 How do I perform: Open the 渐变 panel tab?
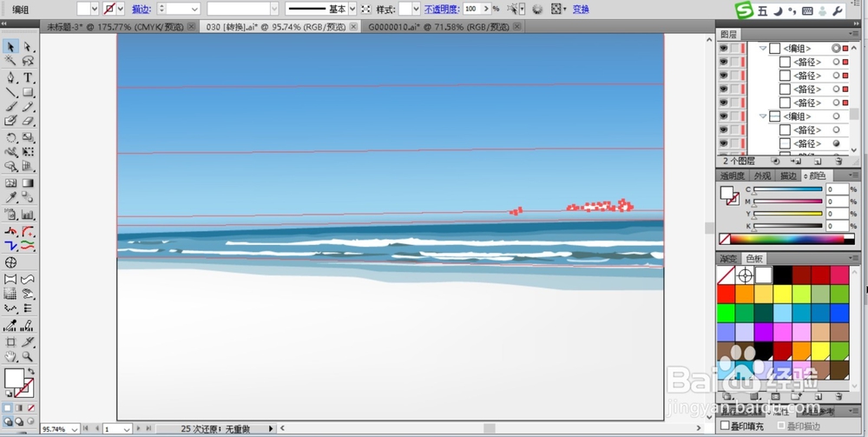[x=728, y=259]
